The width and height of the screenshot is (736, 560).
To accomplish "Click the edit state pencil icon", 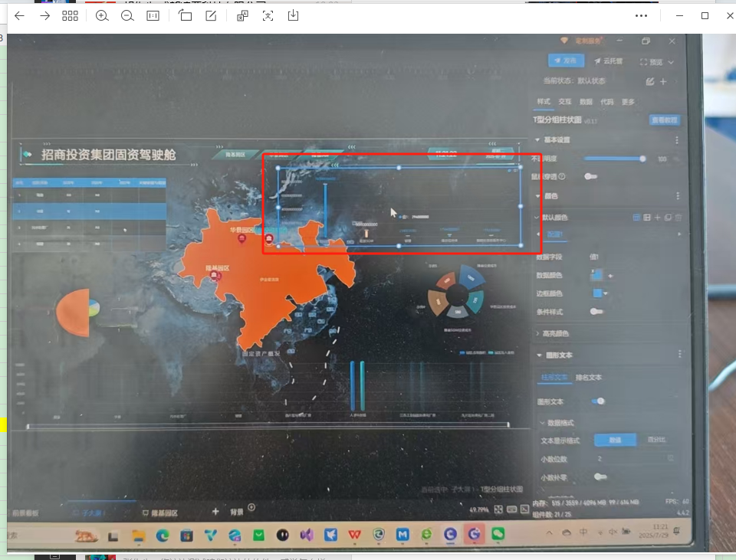I will (x=650, y=82).
